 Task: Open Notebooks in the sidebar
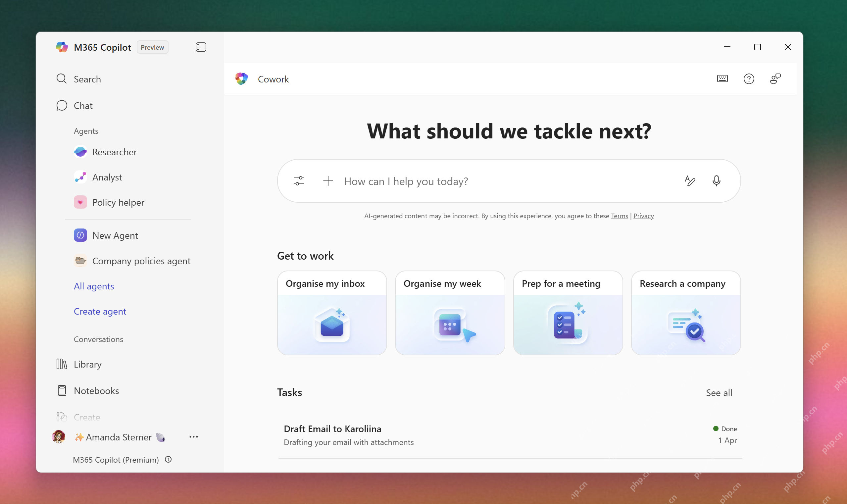point(88,390)
